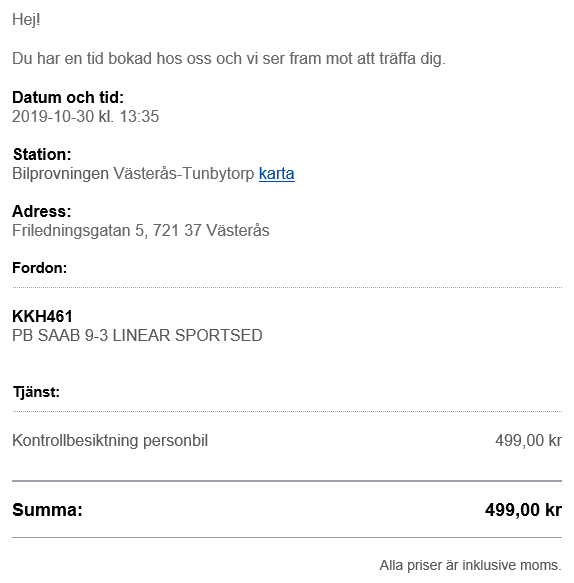Click the Alla priser är inklusive moms note

coord(470,565)
